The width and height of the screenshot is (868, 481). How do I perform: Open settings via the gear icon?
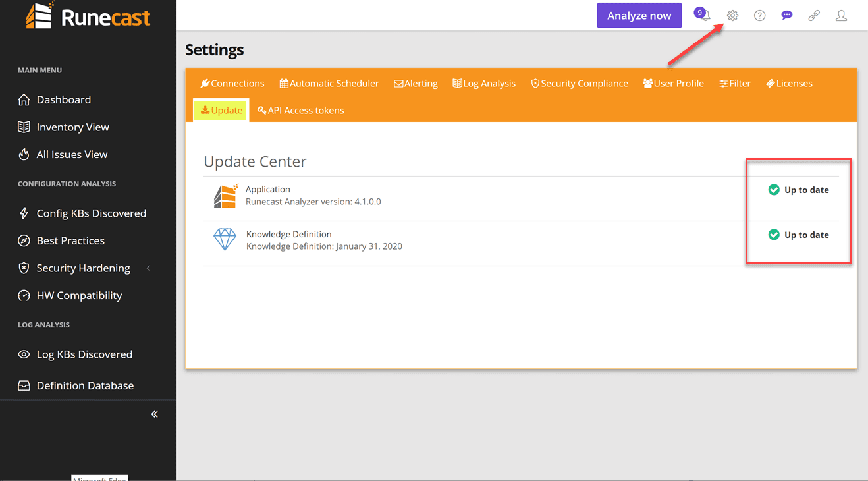tap(732, 16)
